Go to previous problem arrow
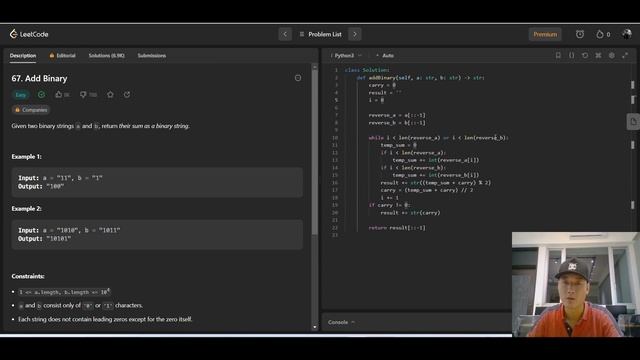Screen dimensions: 640x360 285,34
